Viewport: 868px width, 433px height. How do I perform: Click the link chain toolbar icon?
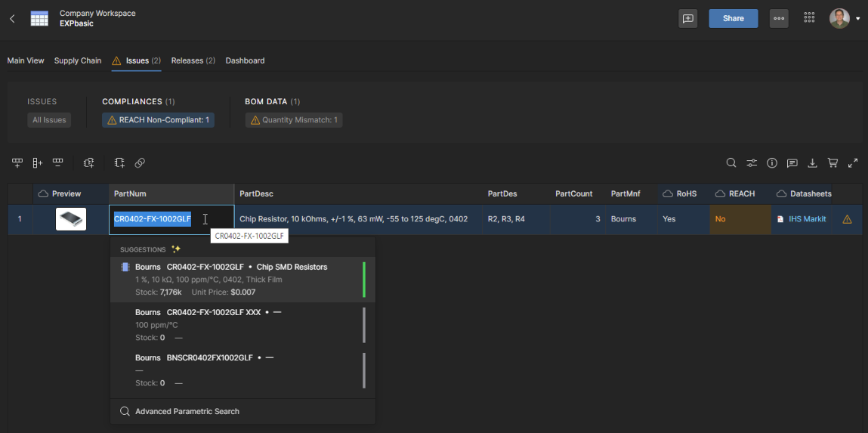point(140,162)
